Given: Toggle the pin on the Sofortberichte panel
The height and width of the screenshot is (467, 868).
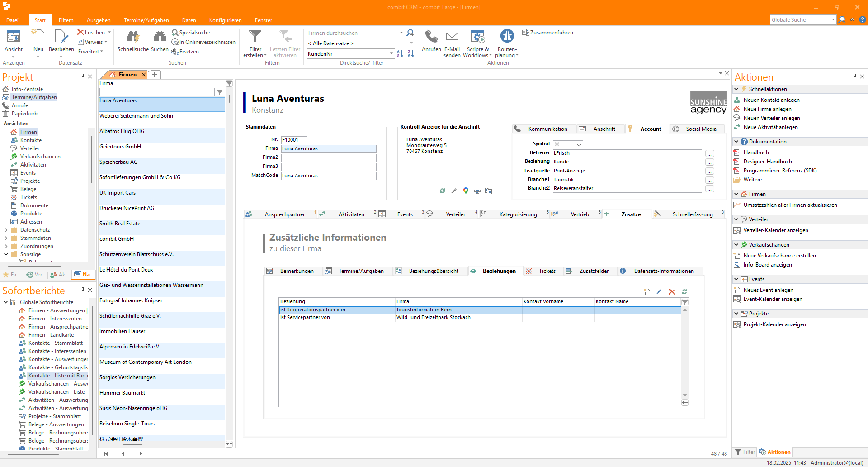Looking at the screenshot, I should pos(83,290).
